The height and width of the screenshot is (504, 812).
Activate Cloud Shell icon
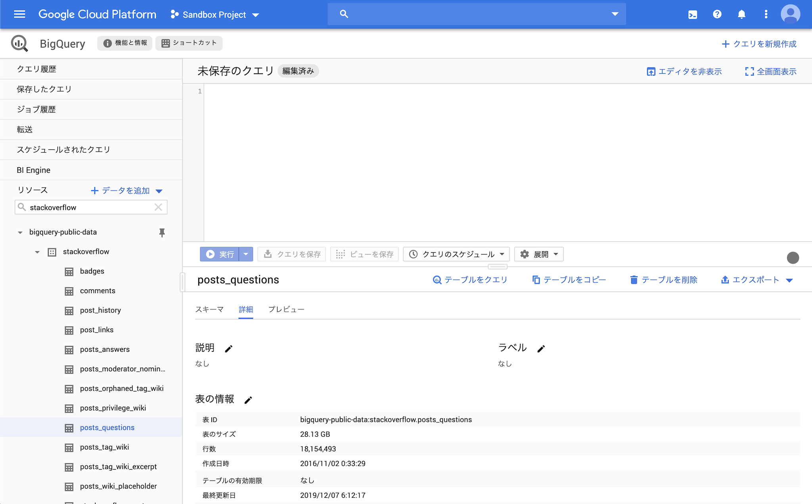(x=693, y=15)
